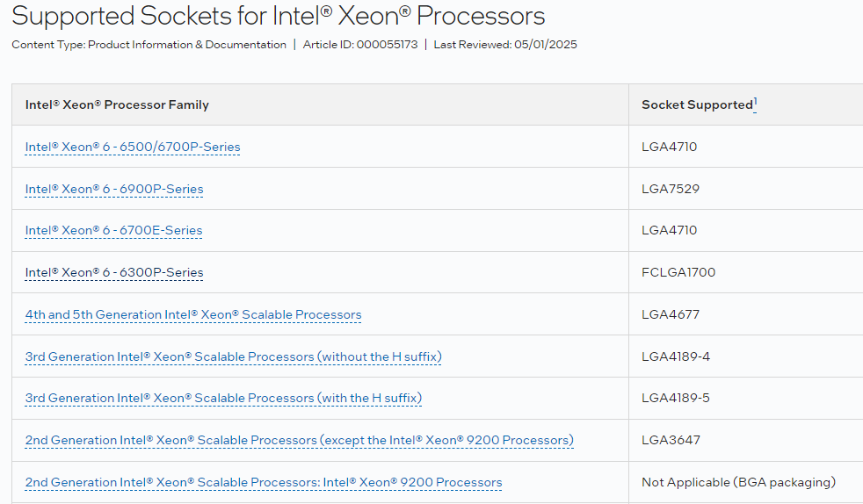Click the Supported Sockets page title

(279, 15)
